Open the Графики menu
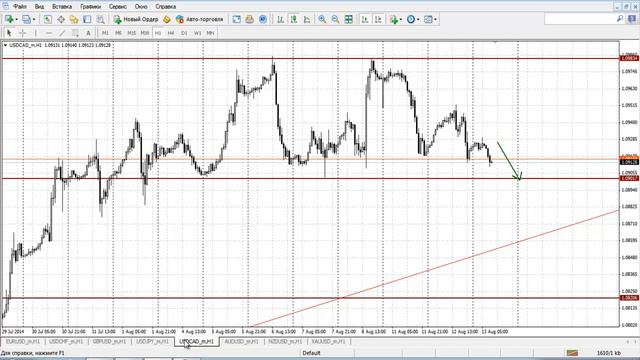 (90, 7)
